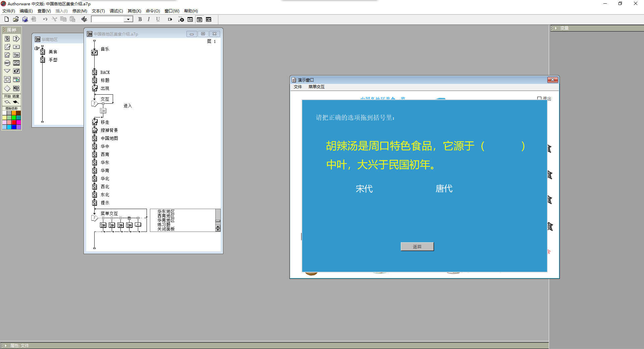Click the New file toolbar icon
Screen dimensions: 644x349
click(6, 19)
